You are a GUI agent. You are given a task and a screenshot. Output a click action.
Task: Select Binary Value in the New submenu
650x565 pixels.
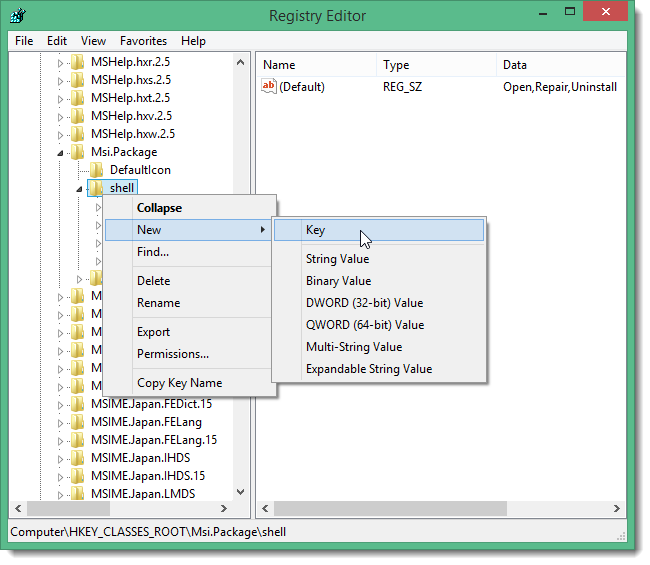click(x=379, y=281)
